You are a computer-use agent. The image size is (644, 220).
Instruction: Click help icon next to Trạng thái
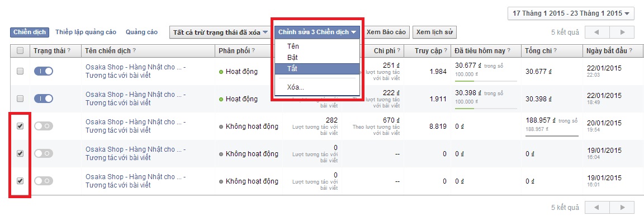click(69, 50)
